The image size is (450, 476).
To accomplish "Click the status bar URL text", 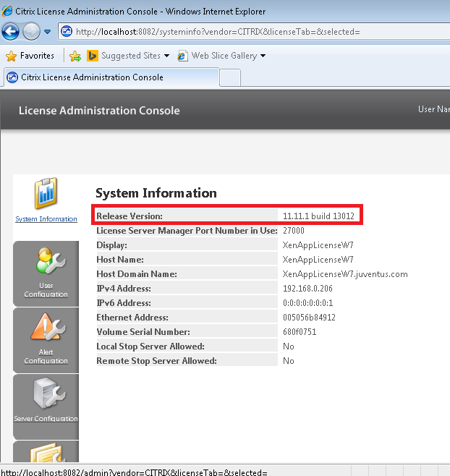I will (134, 472).
